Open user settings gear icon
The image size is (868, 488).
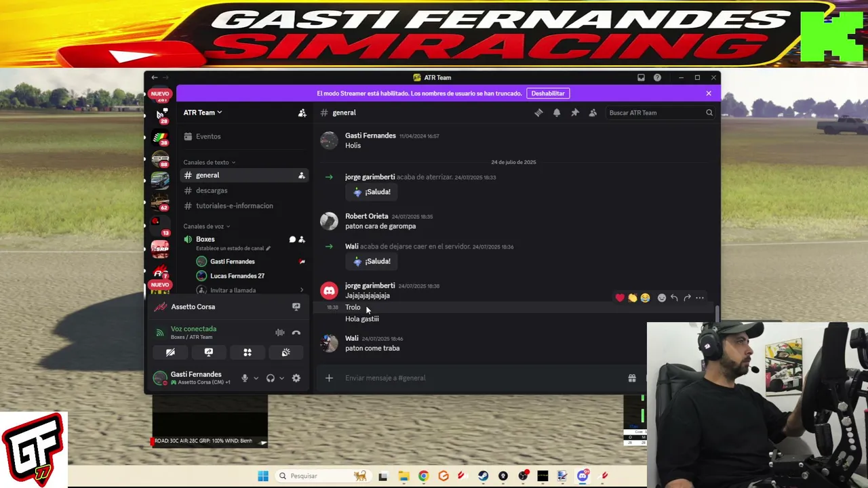click(x=296, y=378)
